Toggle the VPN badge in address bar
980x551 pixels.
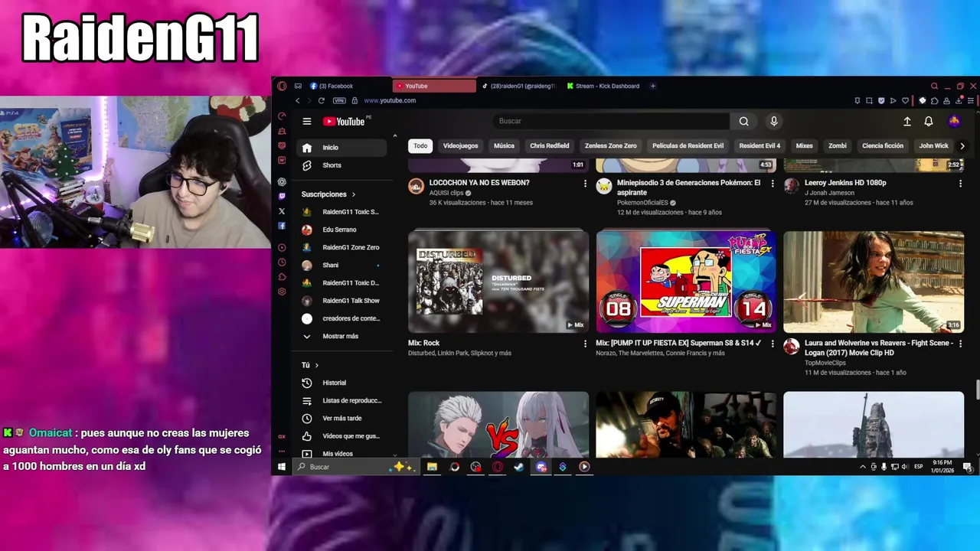pyautogui.click(x=339, y=100)
